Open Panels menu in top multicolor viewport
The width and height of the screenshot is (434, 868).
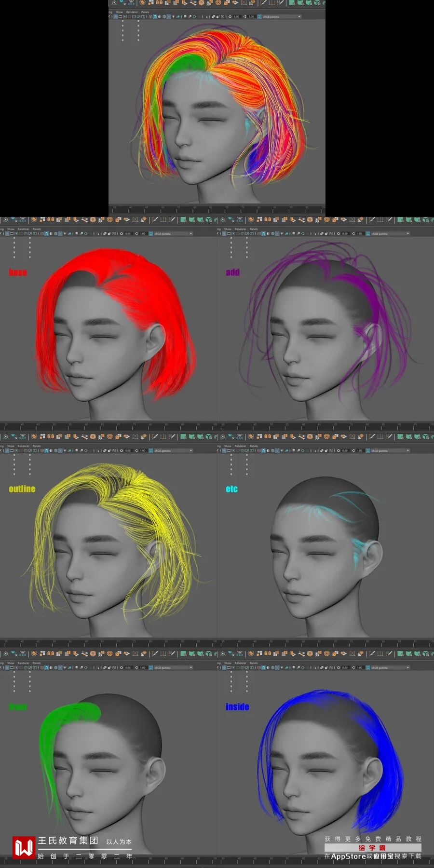[x=145, y=12]
